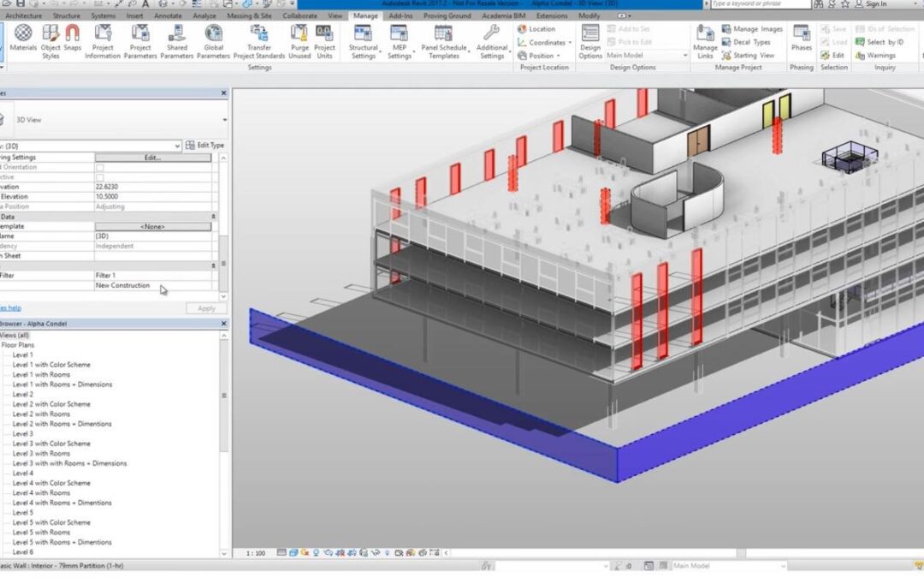924x578 pixels.
Task: Switch to the Structure tab
Action: click(x=66, y=16)
